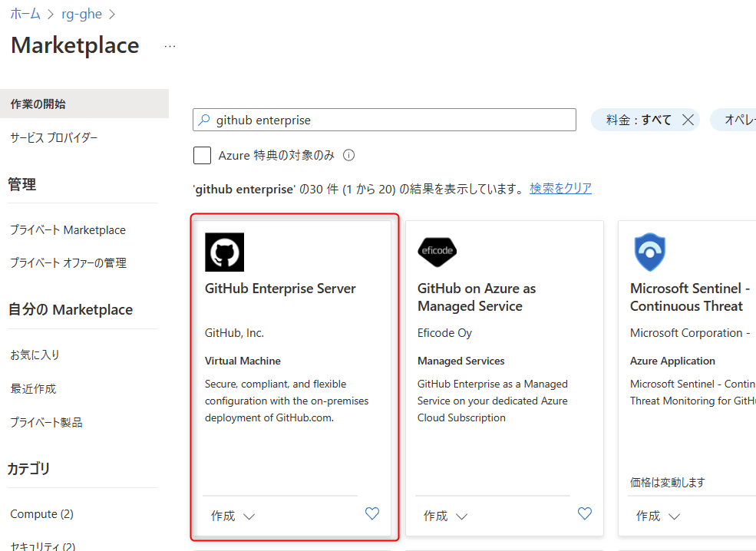Remove the 料金 : すべて filter with X

(688, 120)
